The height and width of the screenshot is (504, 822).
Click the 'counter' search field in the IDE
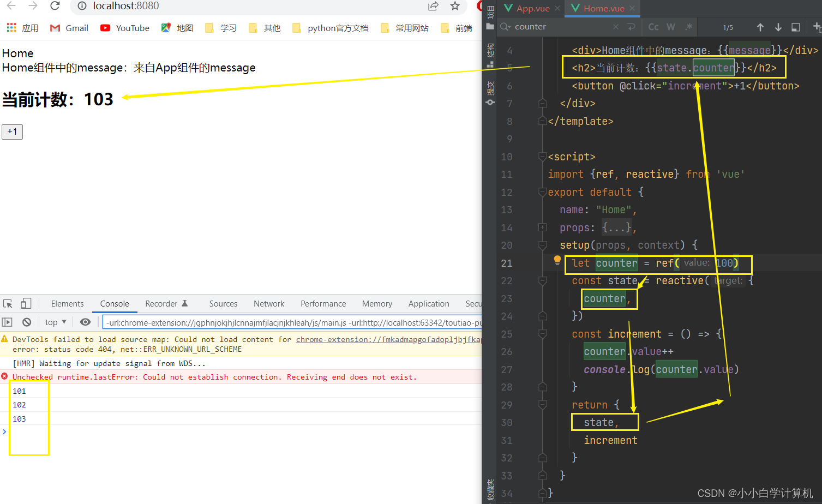click(x=562, y=27)
